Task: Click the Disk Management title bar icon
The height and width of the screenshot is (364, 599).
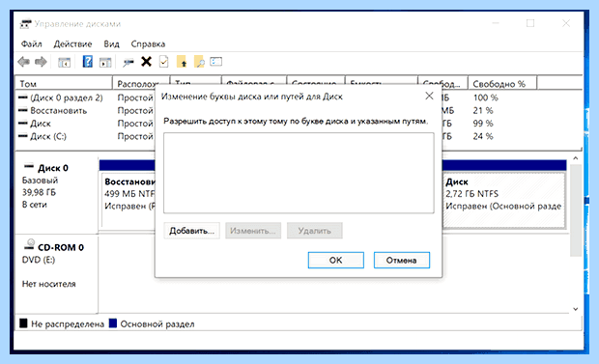Action: 25,24
